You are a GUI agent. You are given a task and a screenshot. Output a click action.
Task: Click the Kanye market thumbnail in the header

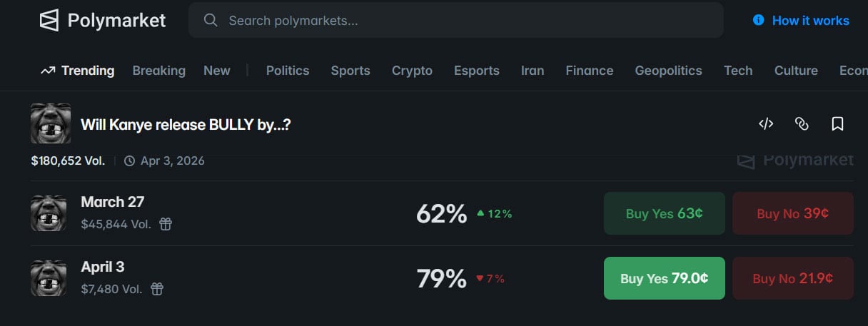pyautogui.click(x=51, y=123)
